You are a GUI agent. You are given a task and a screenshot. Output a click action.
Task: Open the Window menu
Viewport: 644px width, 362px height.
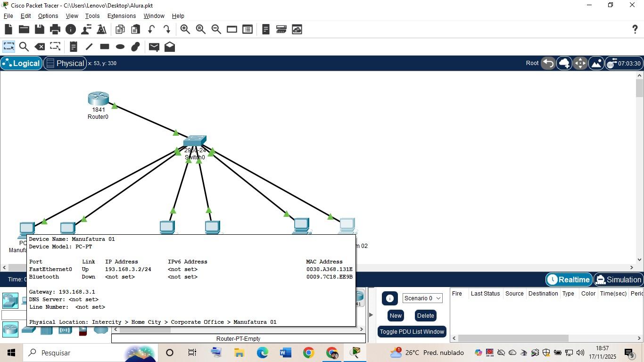[x=154, y=16]
